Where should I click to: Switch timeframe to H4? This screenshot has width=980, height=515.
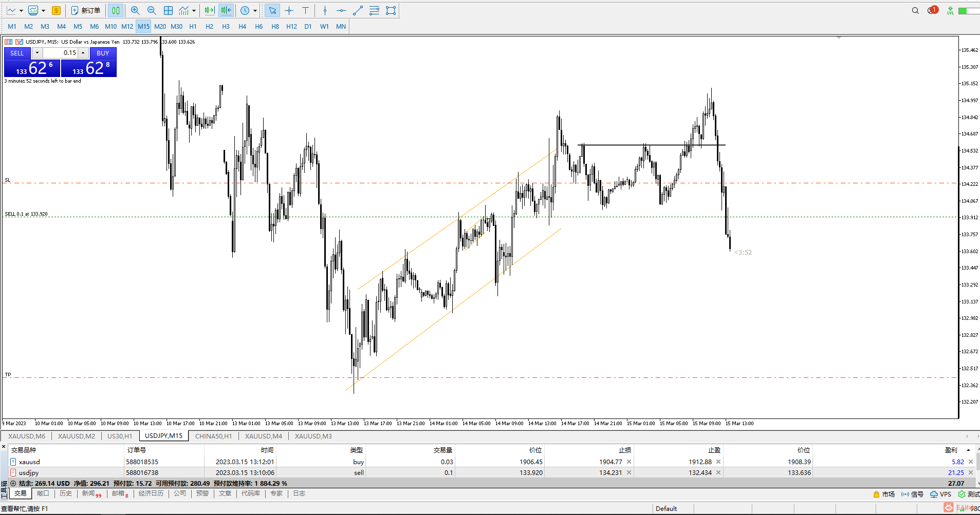(242, 26)
